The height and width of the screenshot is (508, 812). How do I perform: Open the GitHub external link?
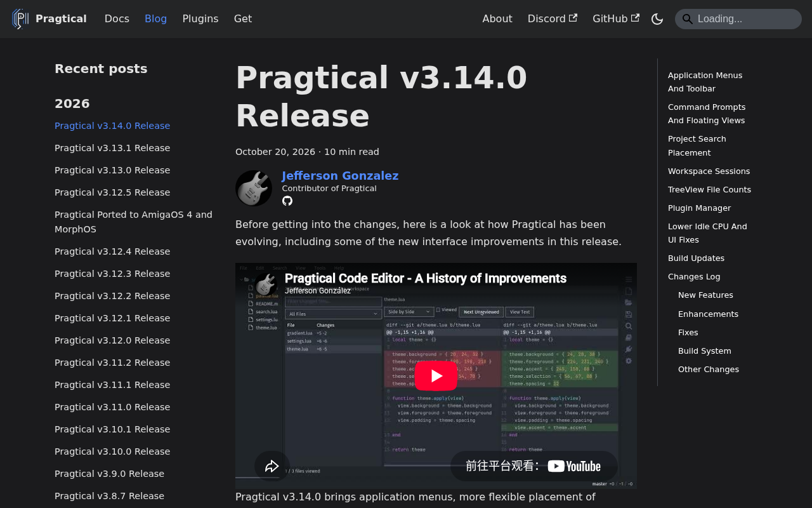click(x=616, y=19)
